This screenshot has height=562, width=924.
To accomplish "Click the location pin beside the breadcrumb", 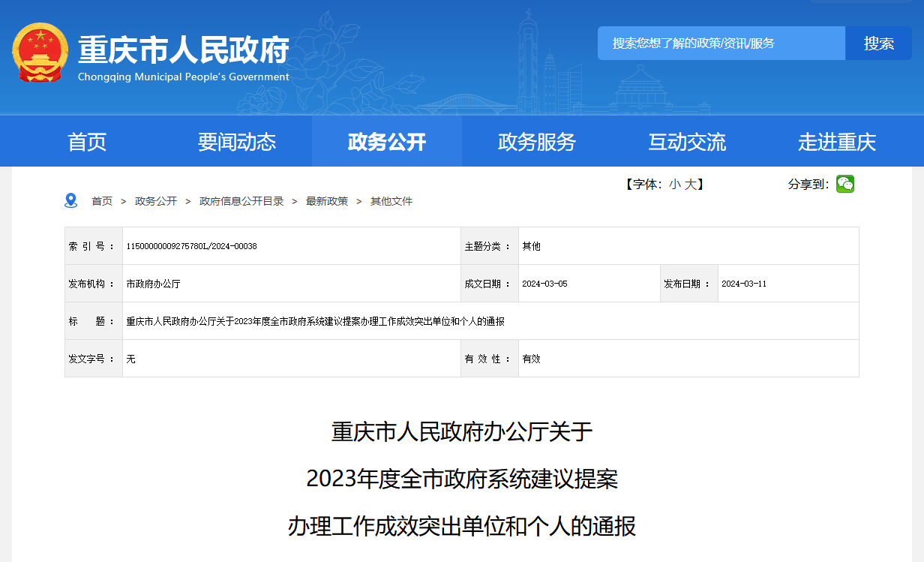I will tap(71, 200).
